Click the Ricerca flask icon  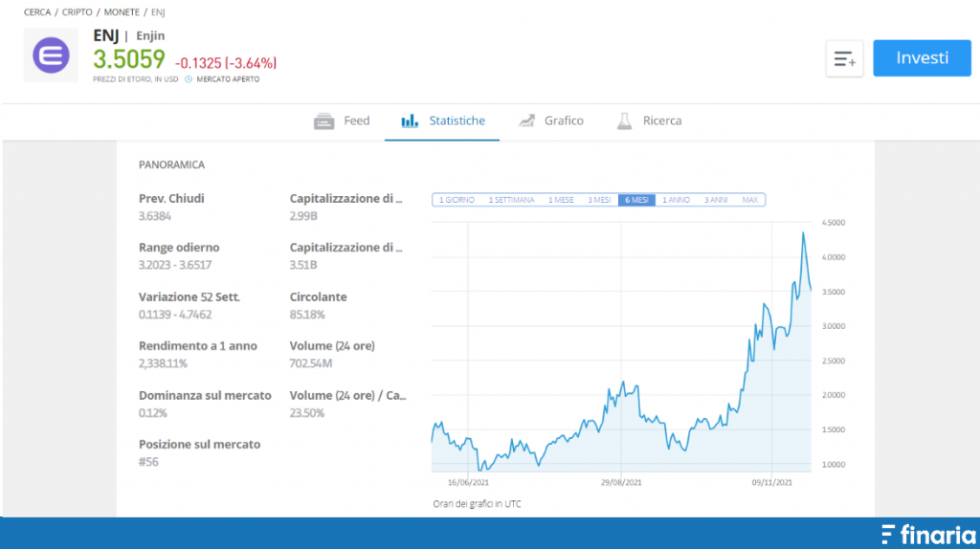tap(624, 121)
